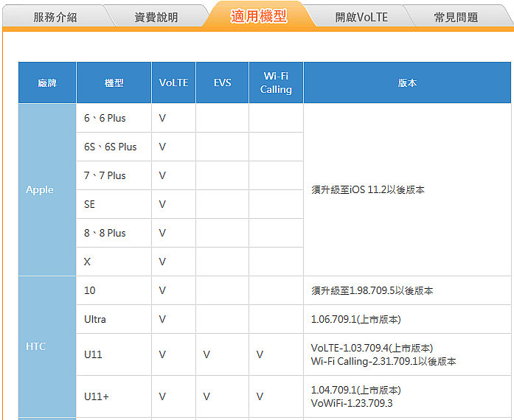Click the Wi-Fi Calling column header
This screenshot has width=514, height=420.
click(x=276, y=83)
